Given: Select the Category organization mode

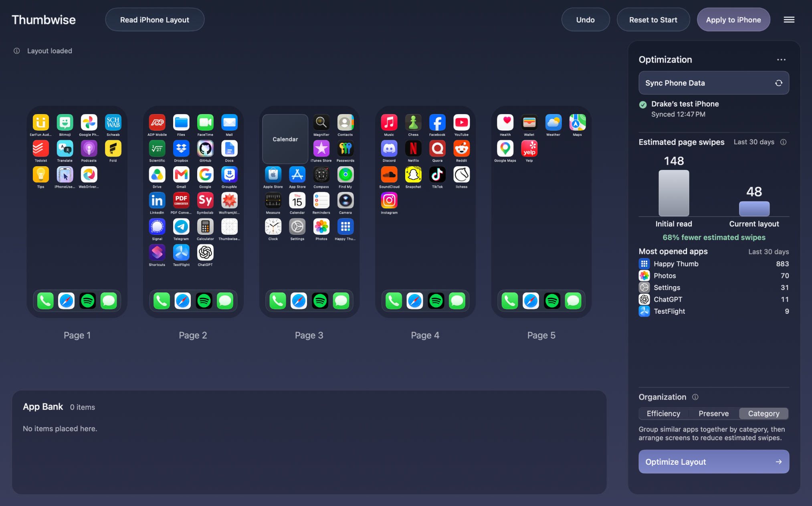Looking at the screenshot, I should pyautogui.click(x=764, y=414).
